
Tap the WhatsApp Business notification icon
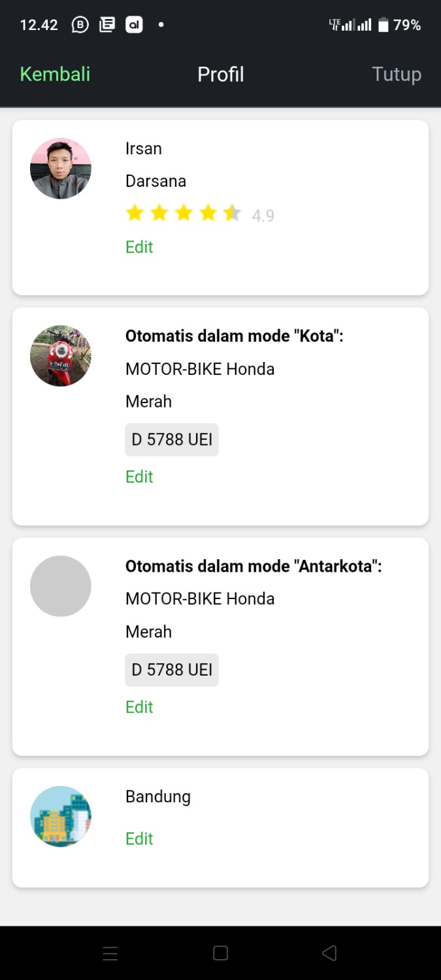pyautogui.click(x=80, y=25)
